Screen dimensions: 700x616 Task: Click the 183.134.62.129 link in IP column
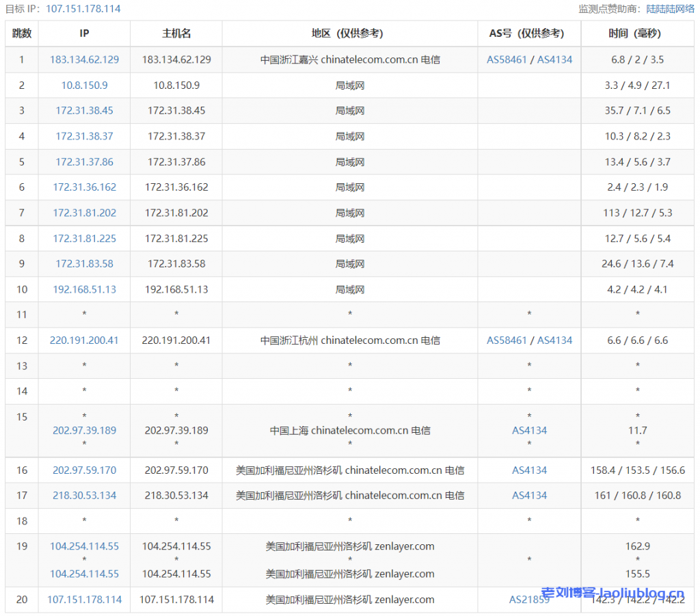[84, 59]
